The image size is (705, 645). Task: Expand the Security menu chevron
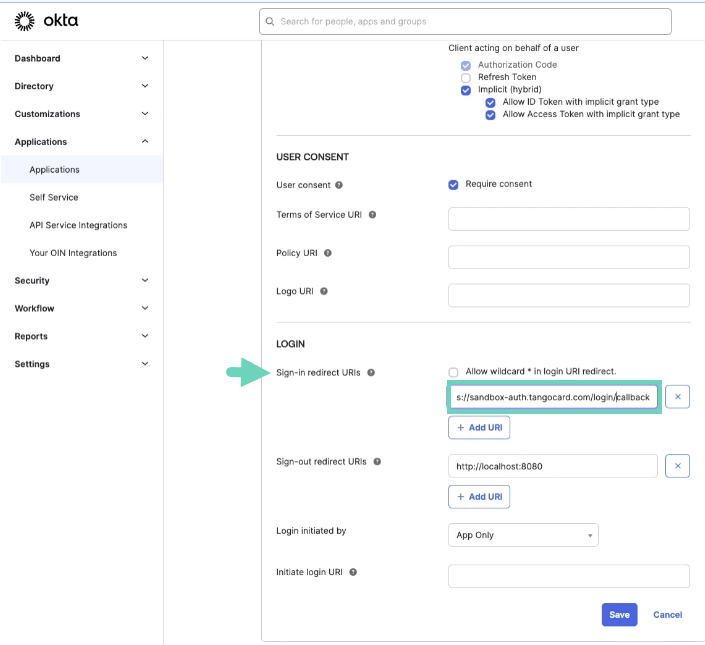(145, 280)
